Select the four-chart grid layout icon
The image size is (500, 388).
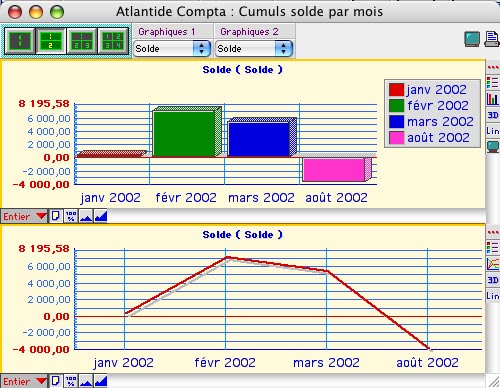(113, 41)
